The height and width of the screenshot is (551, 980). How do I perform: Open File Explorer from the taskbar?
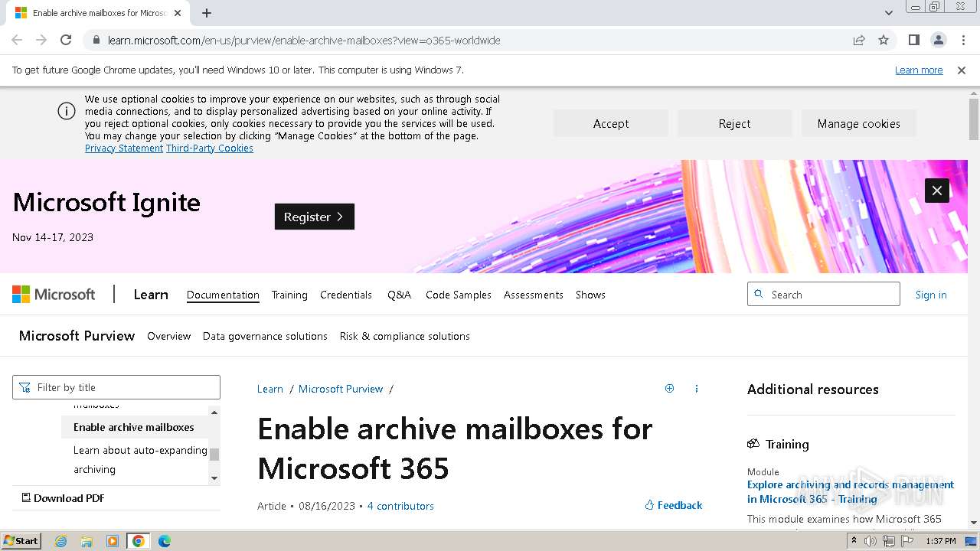(x=87, y=541)
